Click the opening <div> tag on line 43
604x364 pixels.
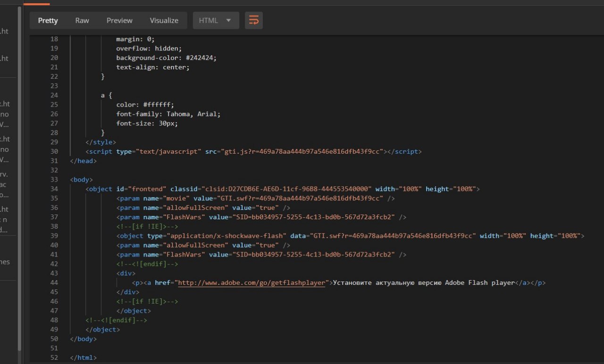coord(126,273)
